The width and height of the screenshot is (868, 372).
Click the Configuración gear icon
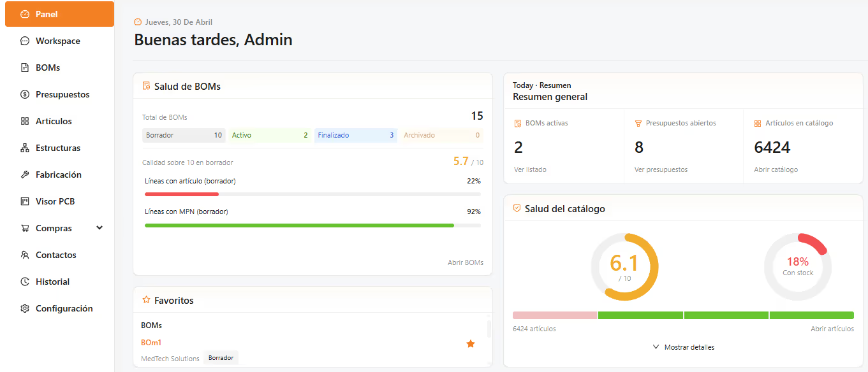click(25, 308)
